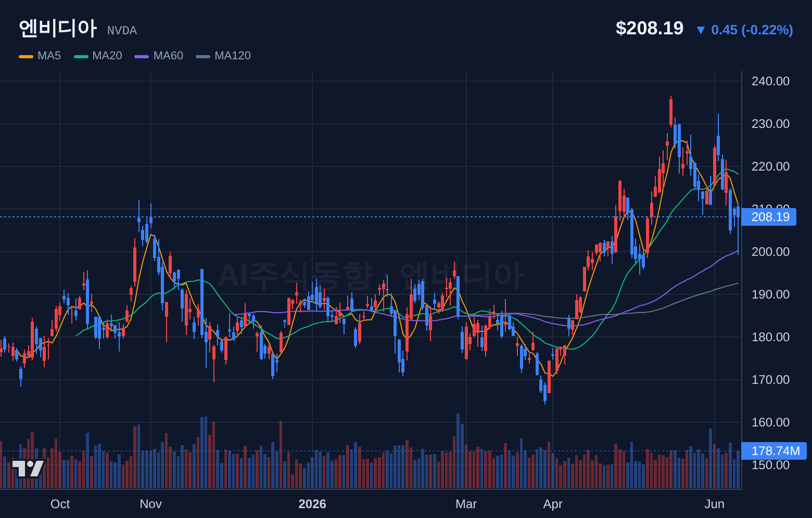Toggle the MA5 legend entry
This screenshot has height=518, width=812.
pyautogui.click(x=40, y=56)
